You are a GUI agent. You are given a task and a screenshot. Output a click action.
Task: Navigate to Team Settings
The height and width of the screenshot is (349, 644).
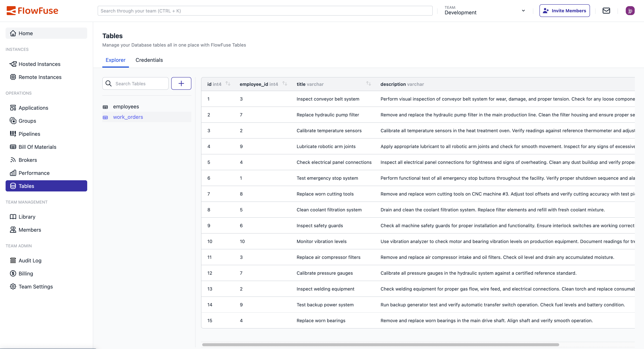coord(36,287)
